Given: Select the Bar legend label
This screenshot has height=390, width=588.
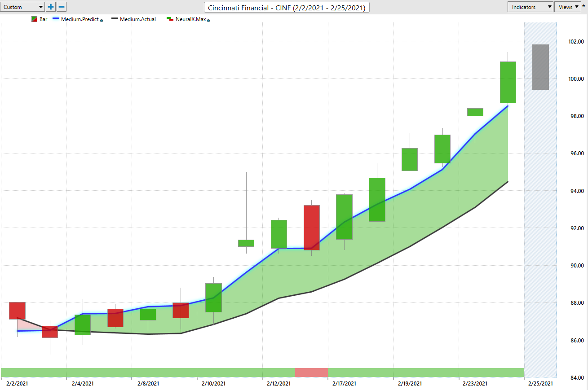Looking at the screenshot, I should click(x=44, y=19).
